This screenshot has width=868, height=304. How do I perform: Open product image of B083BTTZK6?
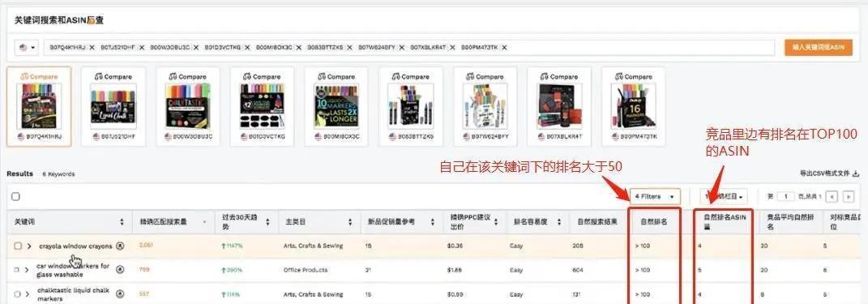[411, 107]
